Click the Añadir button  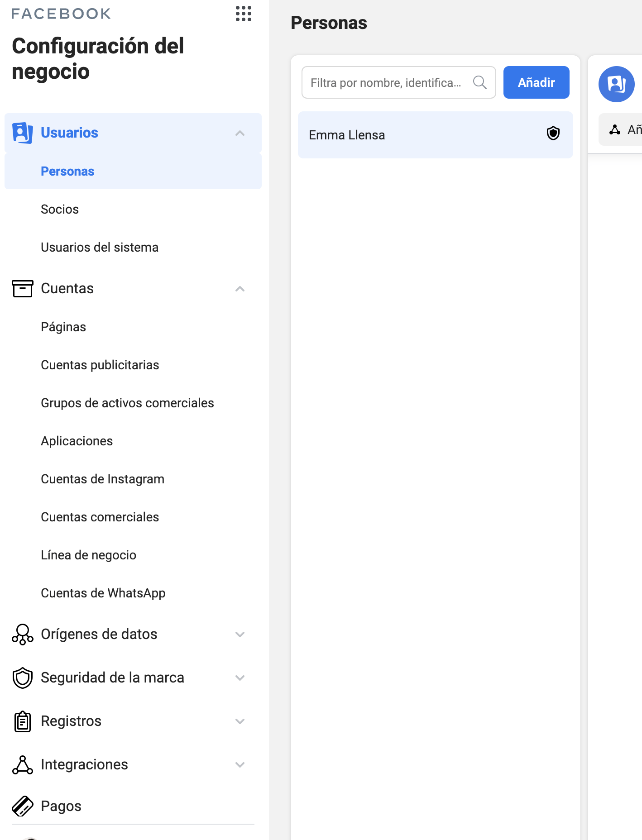537,82
